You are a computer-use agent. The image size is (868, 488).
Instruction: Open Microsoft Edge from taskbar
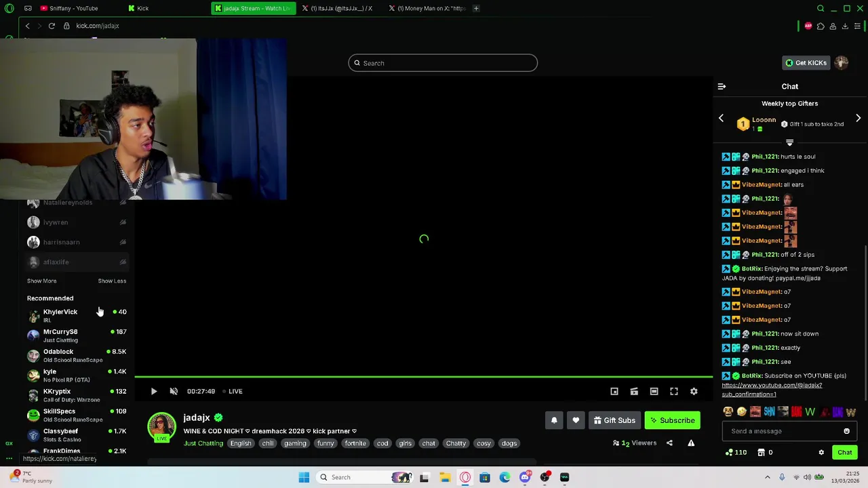(x=505, y=477)
